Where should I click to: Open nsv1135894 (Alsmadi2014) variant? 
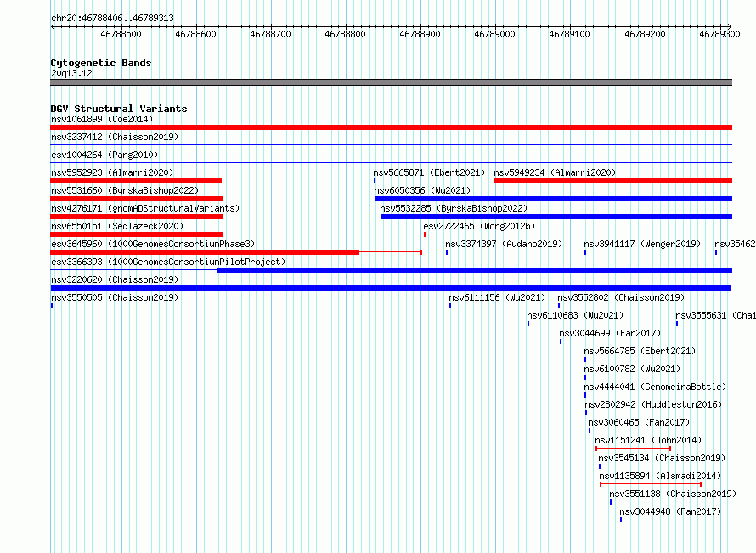tap(660, 476)
